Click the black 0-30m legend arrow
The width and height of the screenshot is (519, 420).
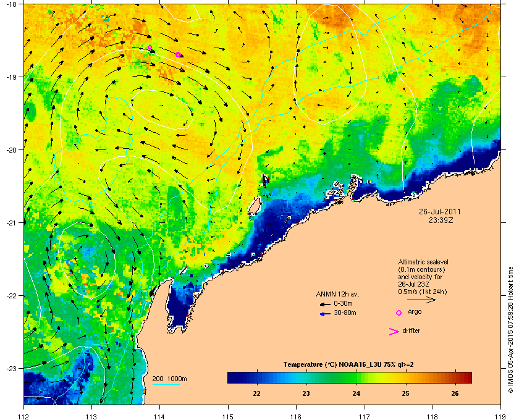[x=325, y=304]
